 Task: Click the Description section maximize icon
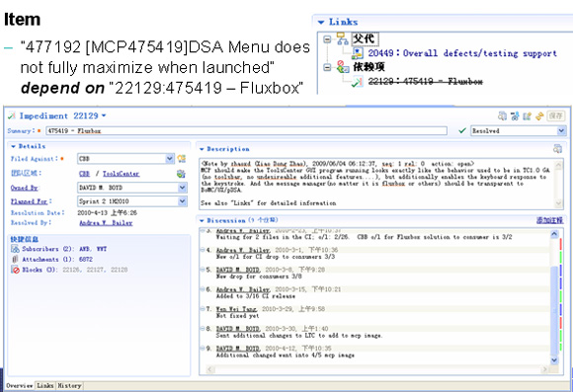pyautogui.click(x=557, y=149)
